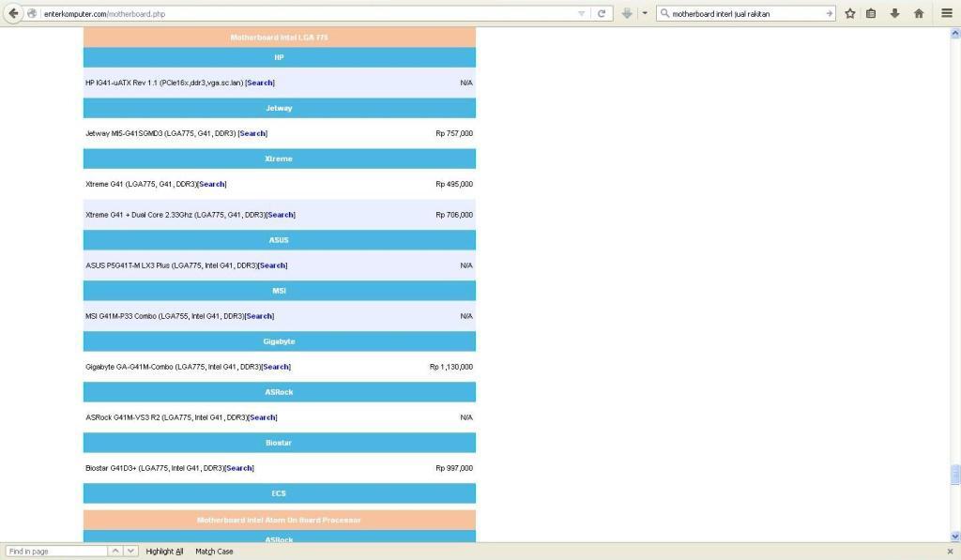Click the address bar URL field
Screen dimensions: 961x560
pos(310,13)
